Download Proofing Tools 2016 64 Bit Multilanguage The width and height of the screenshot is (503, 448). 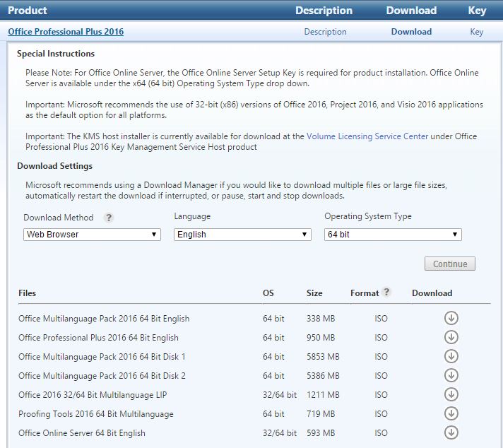click(x=451, y=413)
